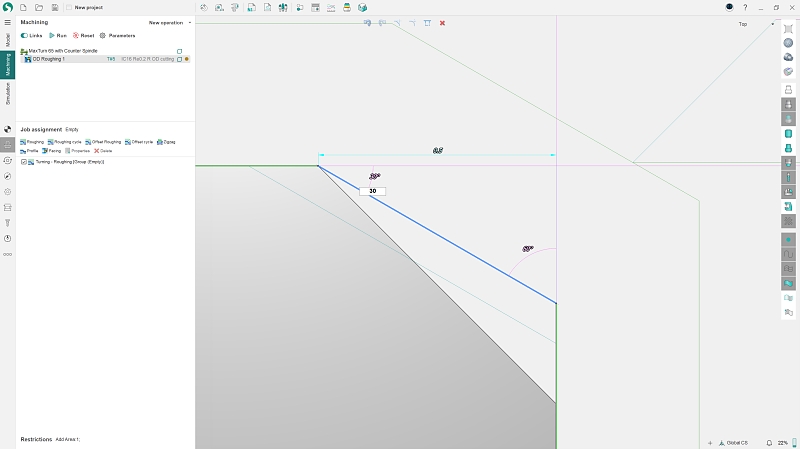Add Offset Roughing job assignment

point(103,142)
